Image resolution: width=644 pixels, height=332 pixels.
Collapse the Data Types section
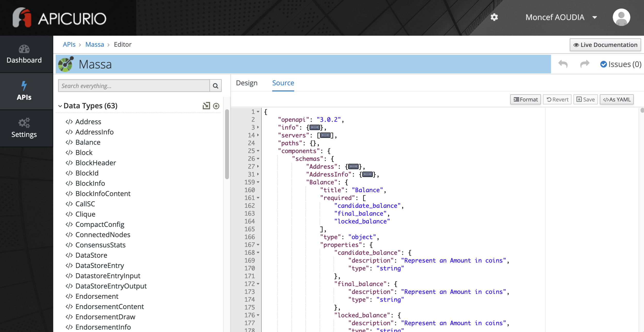(60, 106)
